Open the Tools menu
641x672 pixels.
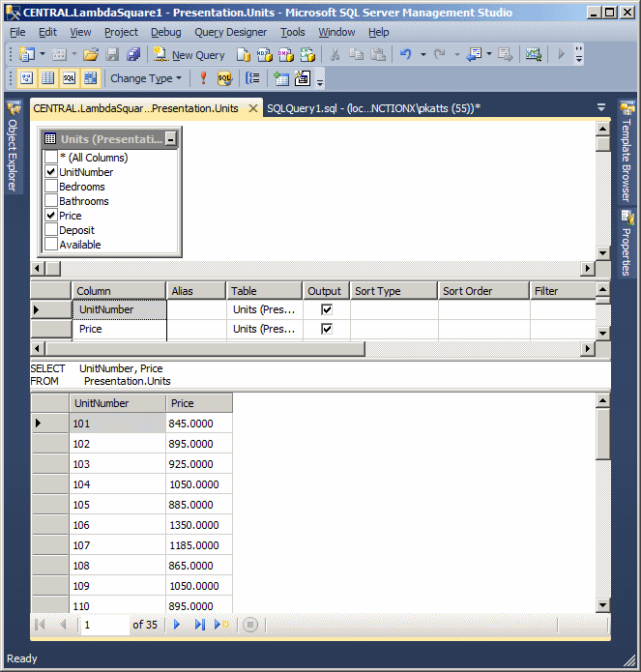(293, 32)
